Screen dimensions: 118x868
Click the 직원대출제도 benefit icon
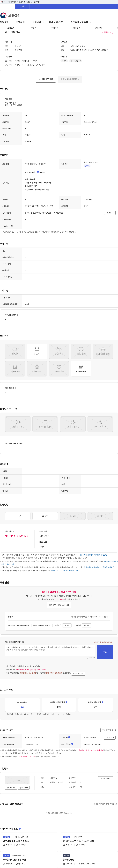pos(37,369)
